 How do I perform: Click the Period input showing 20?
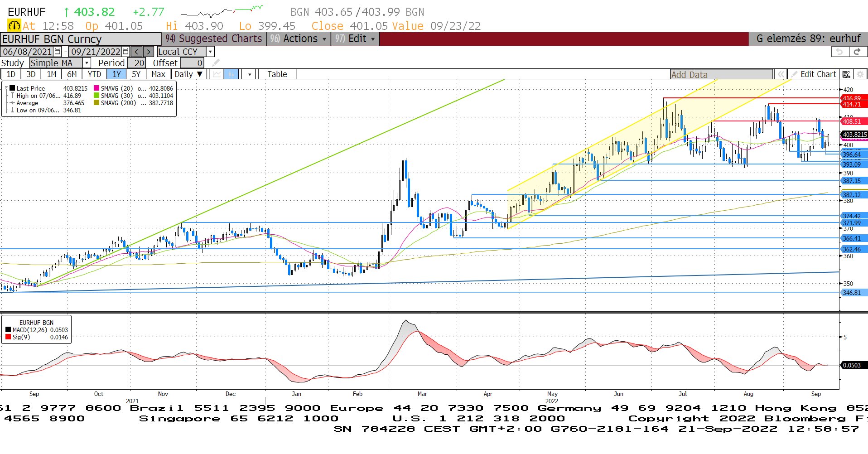click(136, 63)
